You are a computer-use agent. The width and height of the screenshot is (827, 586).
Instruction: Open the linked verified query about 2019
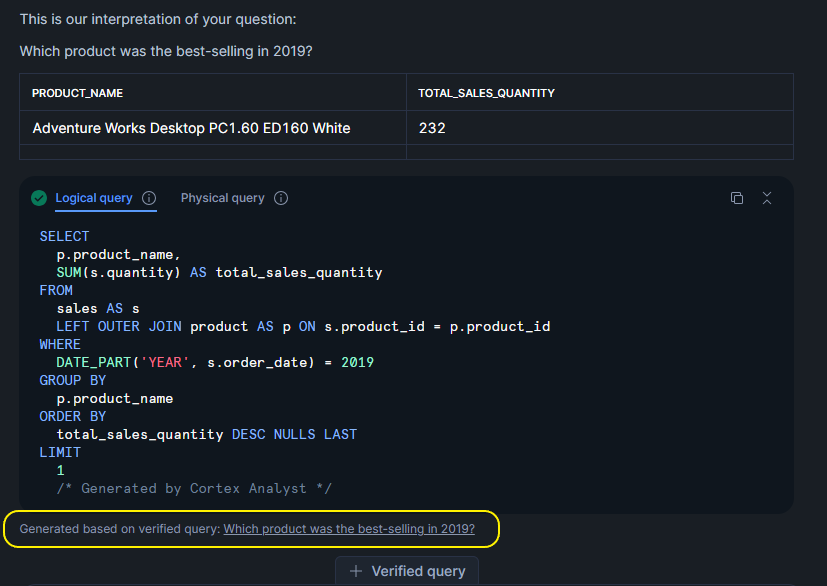pyautogui.click(x=349, y=529)
